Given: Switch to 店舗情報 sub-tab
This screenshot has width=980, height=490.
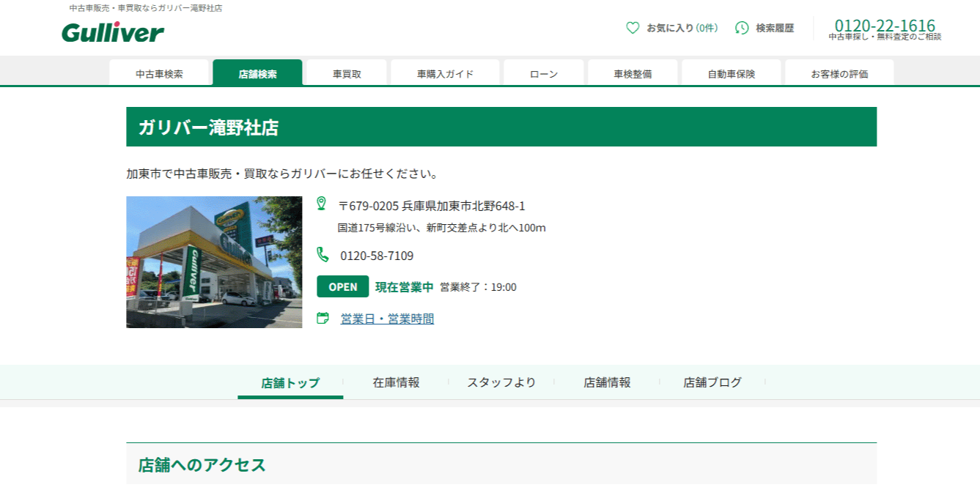Looking at the screenshot, I should (x=607, y=382).
